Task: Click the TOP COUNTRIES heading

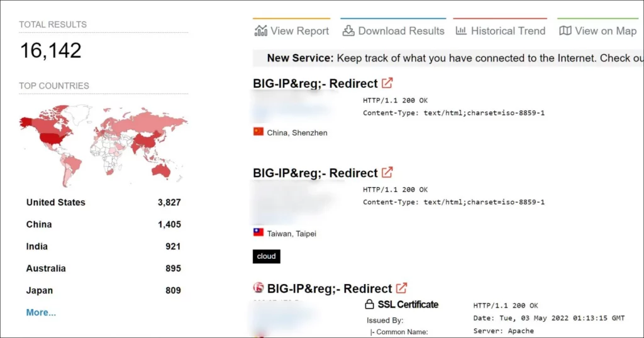Action: (x=54, y=85)
